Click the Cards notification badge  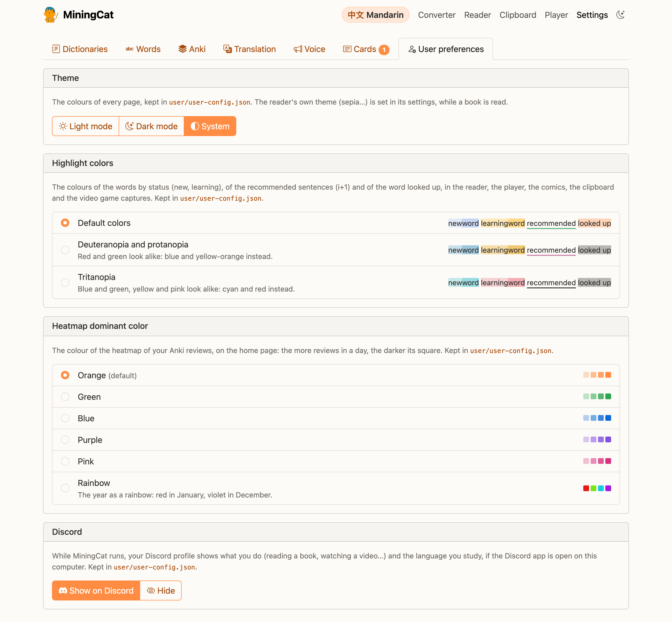click(x=384, y=50)
